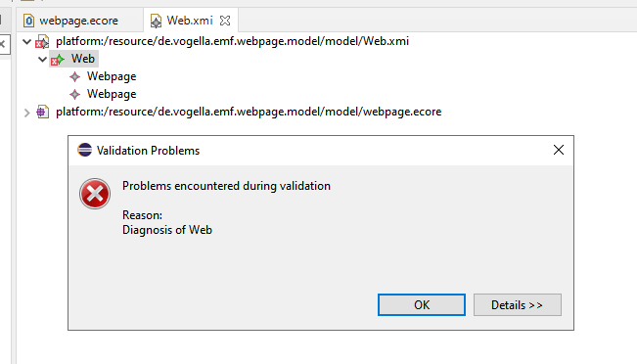This screenshot has height=364, width=637.
Task: Collapse the Web tree node
Action: [42, 60]
